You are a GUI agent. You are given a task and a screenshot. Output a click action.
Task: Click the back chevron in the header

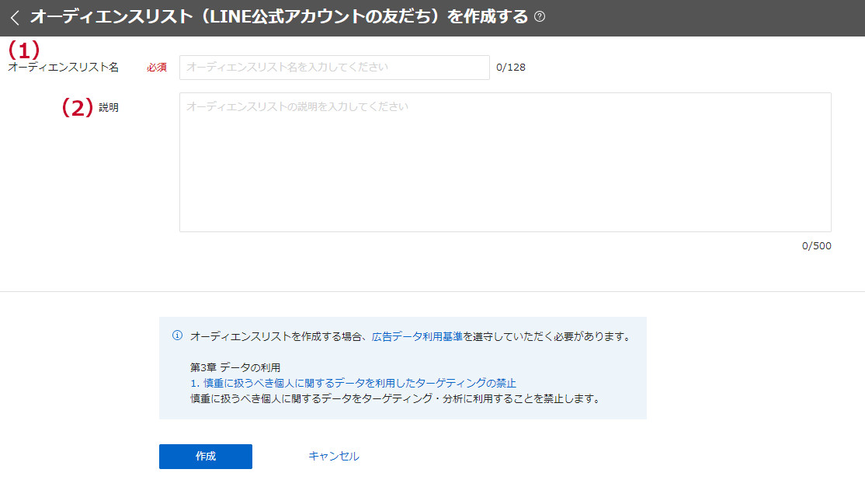coord(15,17)
